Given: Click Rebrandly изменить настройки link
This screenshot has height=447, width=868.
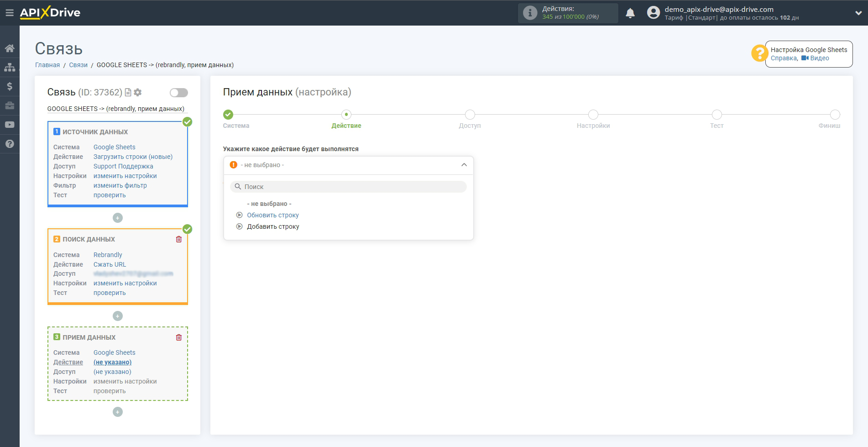Looking at the screenshot, I should click(x=125, y=283).
